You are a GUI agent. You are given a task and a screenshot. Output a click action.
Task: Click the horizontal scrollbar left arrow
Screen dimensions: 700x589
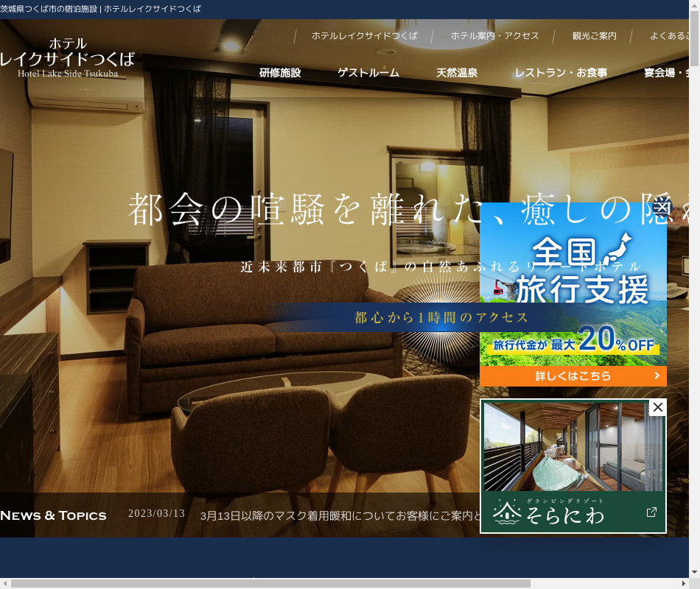(5, 583)
